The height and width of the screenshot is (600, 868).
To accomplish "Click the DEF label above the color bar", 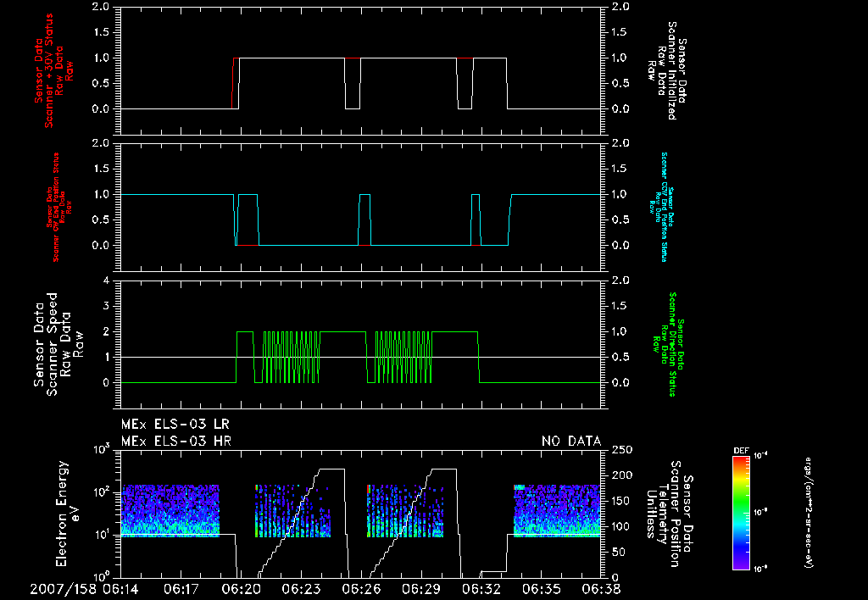I will [741, 451].
